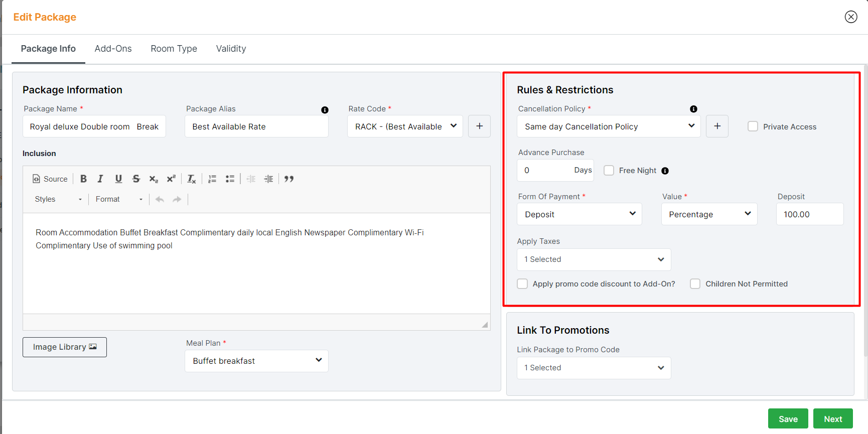Switch to the Add-Ons tab
The width and height of the screenshot is (868, 434).
[x=113, y=49]
